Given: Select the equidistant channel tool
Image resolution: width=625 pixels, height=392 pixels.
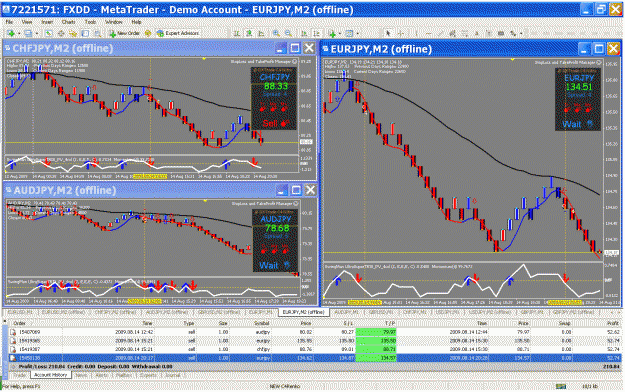Looking at the screenshot, I should [452, 33].
